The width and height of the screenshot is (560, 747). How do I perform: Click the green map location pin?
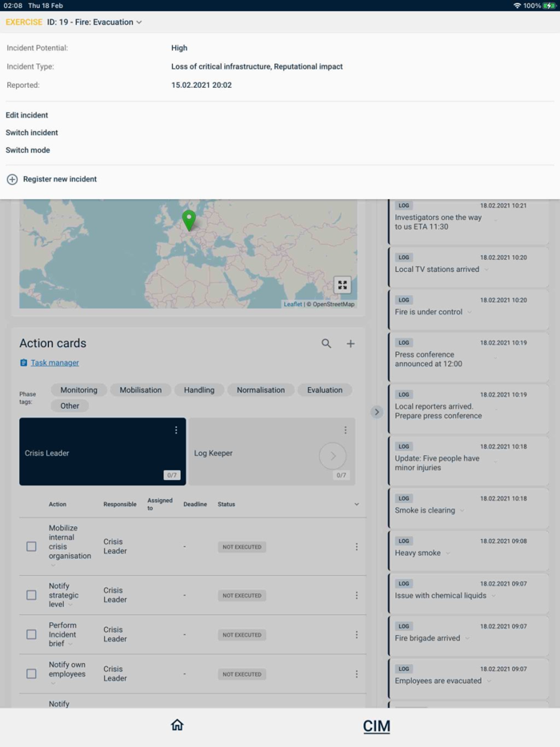click(x=190, y=220)
